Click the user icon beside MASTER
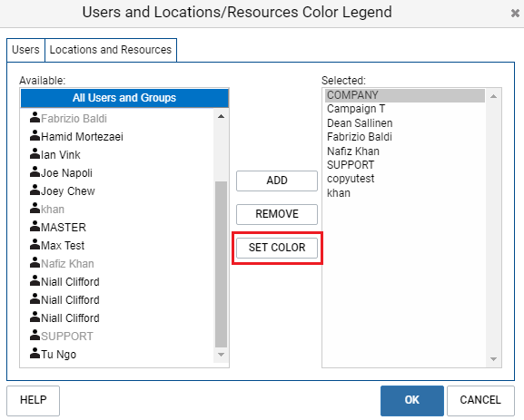Viewport: 524px width, 420px height. [x=35, y=226]
